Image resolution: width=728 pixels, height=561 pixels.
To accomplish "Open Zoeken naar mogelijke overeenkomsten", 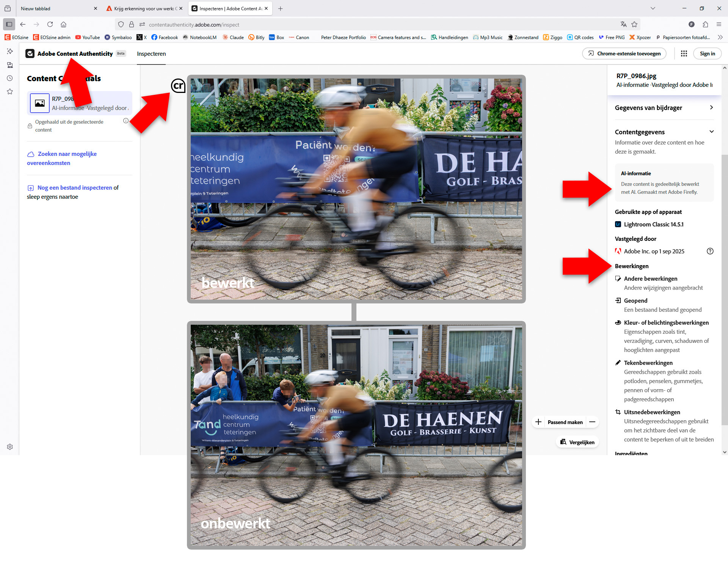I will click(x=67, y=158).
